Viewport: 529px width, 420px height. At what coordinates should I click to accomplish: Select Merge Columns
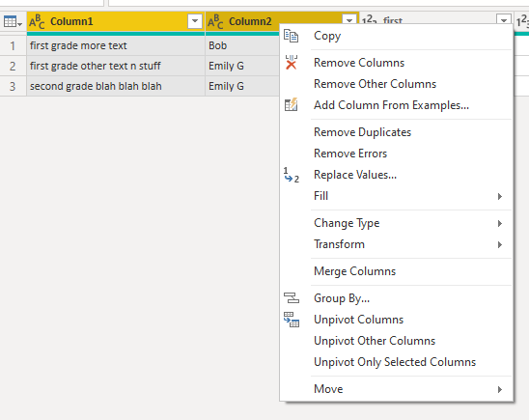[397, 271]
